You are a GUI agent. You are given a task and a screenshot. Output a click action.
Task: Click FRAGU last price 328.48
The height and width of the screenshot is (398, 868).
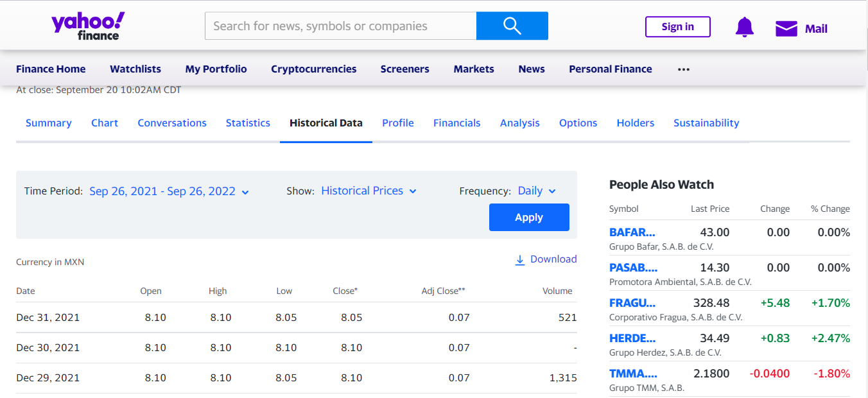click(711, 303)
